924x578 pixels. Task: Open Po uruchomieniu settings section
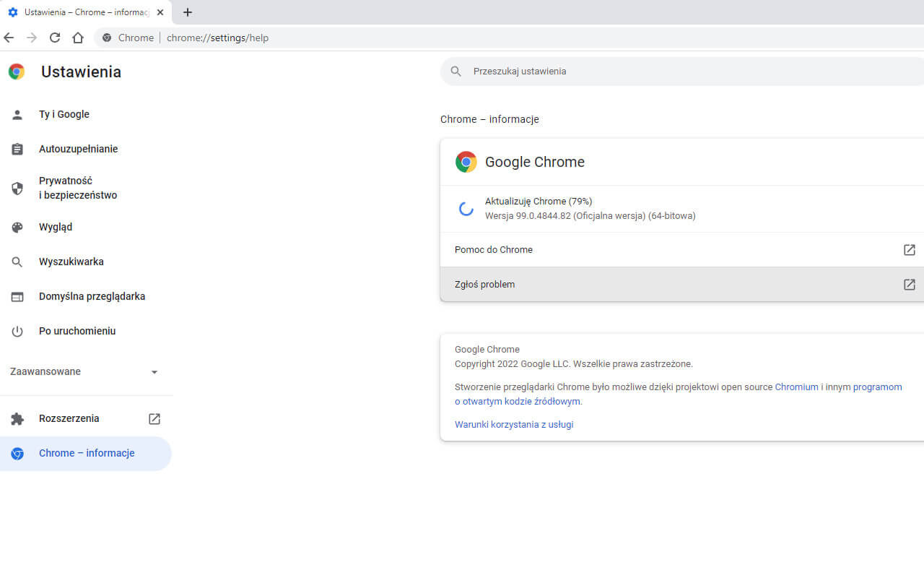tap(86, 331)
